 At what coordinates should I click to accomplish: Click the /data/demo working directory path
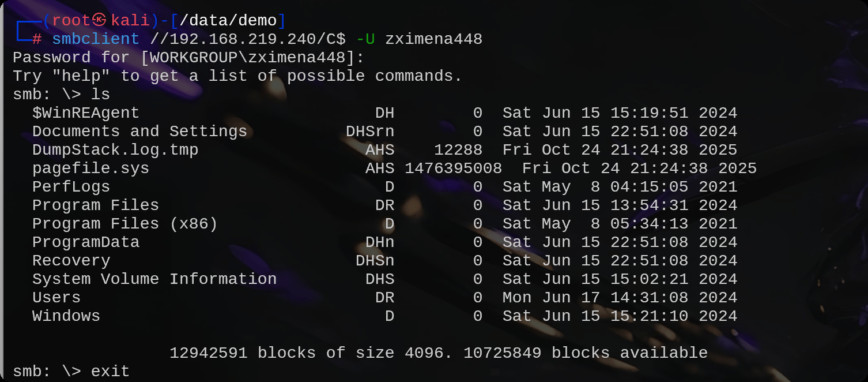[228, 21]
